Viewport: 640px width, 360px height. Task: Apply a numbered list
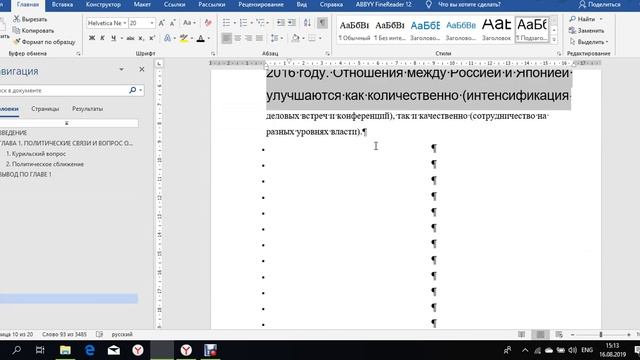point(243,23)
